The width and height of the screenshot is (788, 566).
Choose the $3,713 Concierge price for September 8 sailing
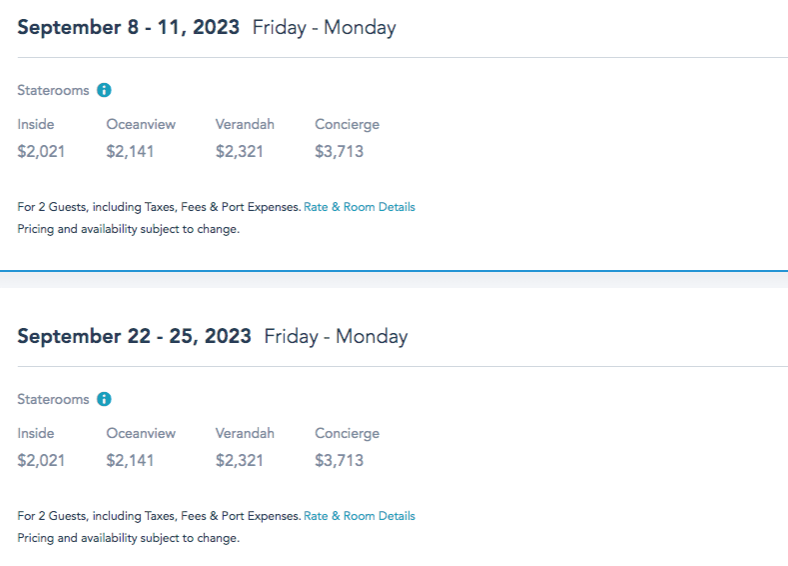point(339,152)
